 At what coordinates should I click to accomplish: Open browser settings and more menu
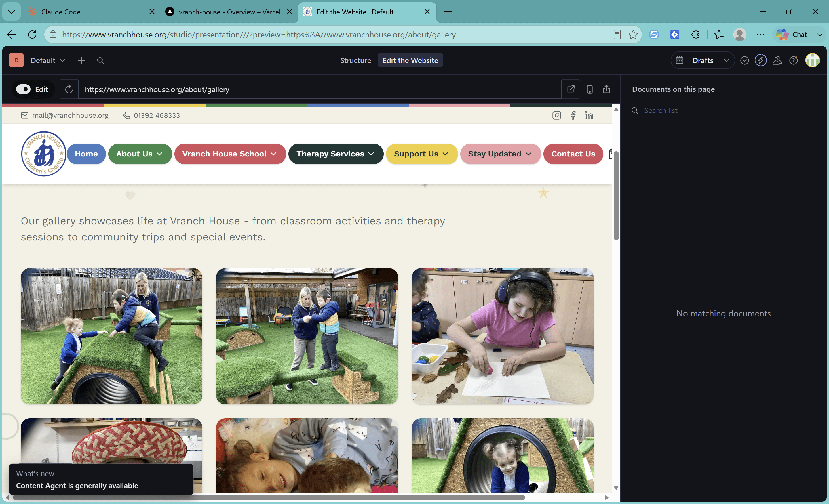(760, 34)
